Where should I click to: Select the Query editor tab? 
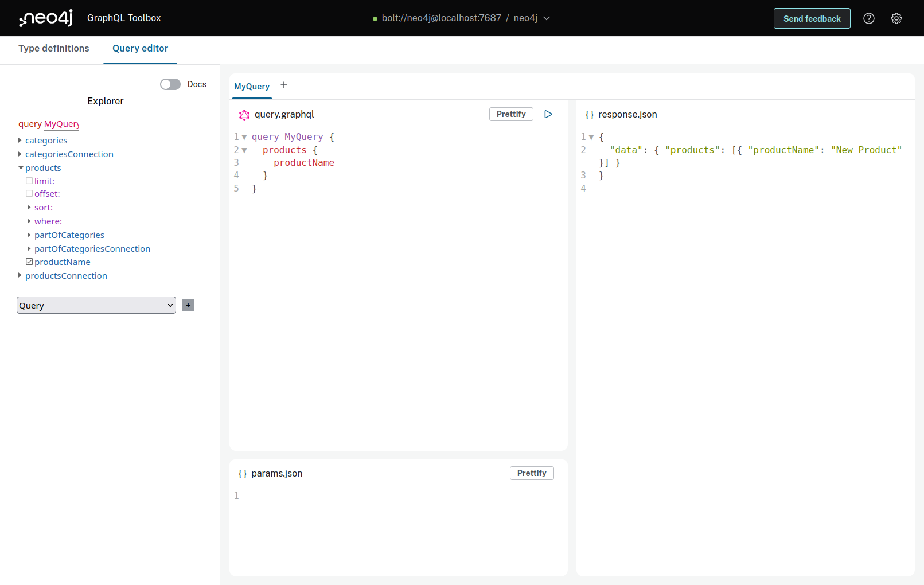pos(140,49)
